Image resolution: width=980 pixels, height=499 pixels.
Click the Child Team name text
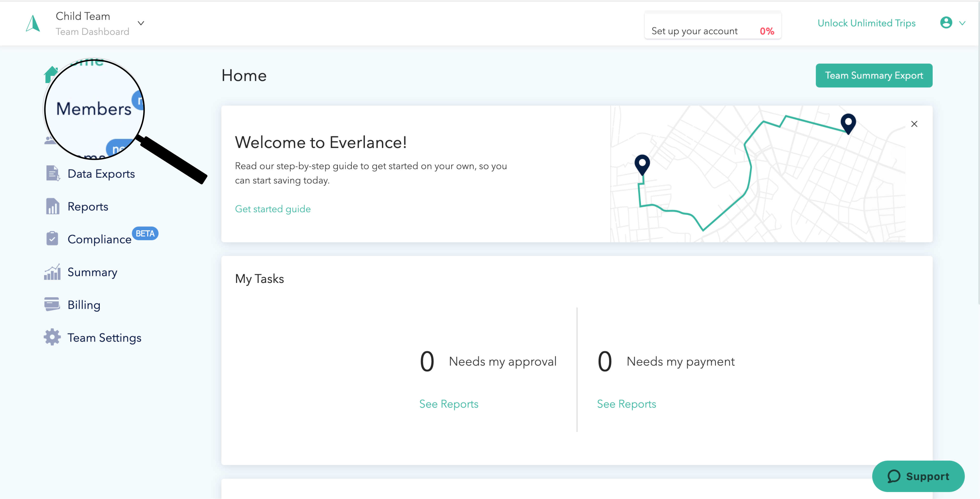click(83, 16)
